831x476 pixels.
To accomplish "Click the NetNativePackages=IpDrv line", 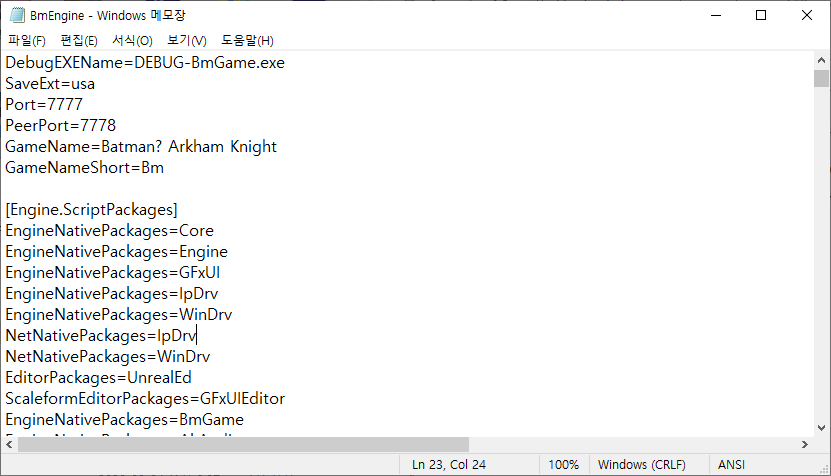I will [101, 336].
